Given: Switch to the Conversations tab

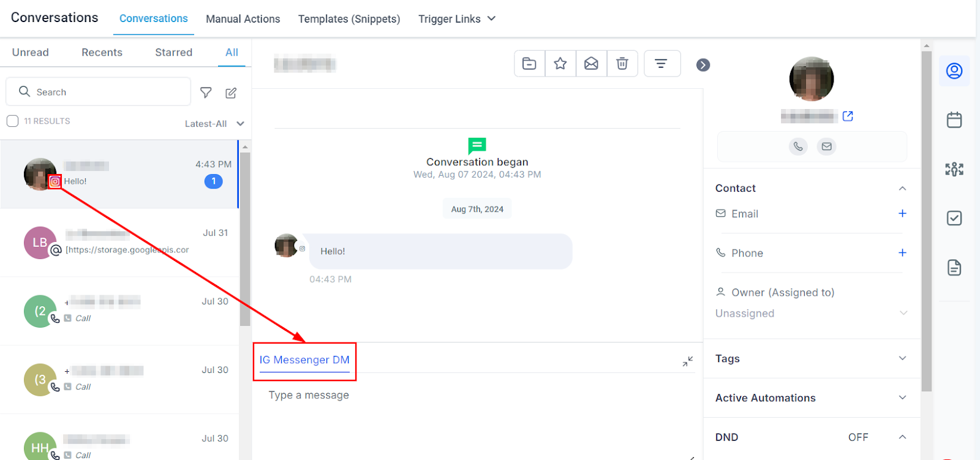Looking at the screenshot, I should (154, 19).
